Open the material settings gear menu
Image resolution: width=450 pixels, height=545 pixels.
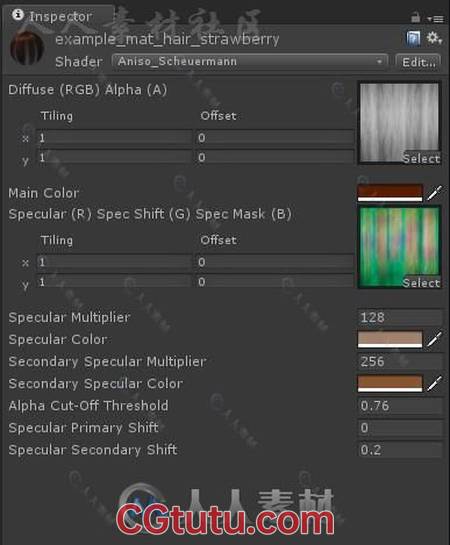coord(434,38)
